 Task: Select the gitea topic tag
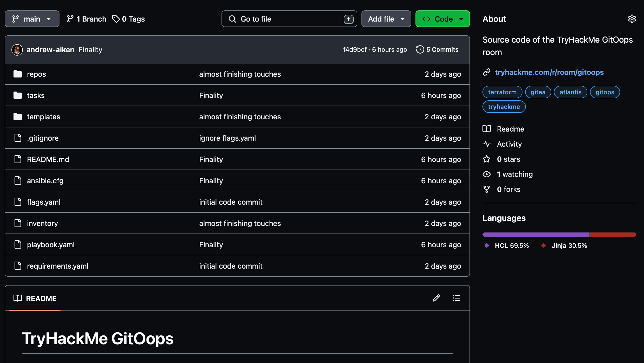(538, 92)
